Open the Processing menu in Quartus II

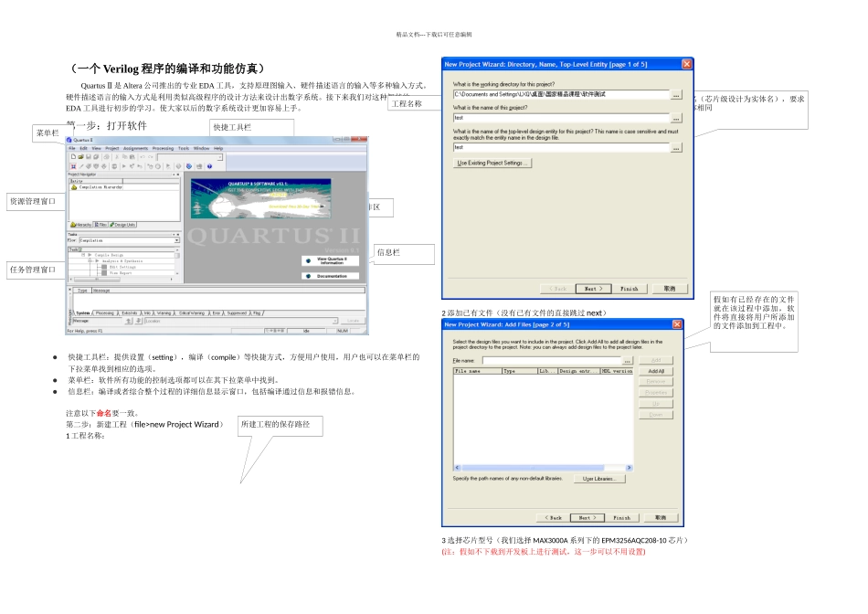tap(163, 148)
